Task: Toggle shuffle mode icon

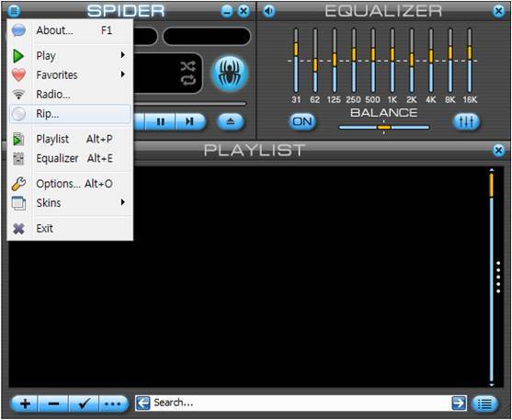Action: [188, 66]
